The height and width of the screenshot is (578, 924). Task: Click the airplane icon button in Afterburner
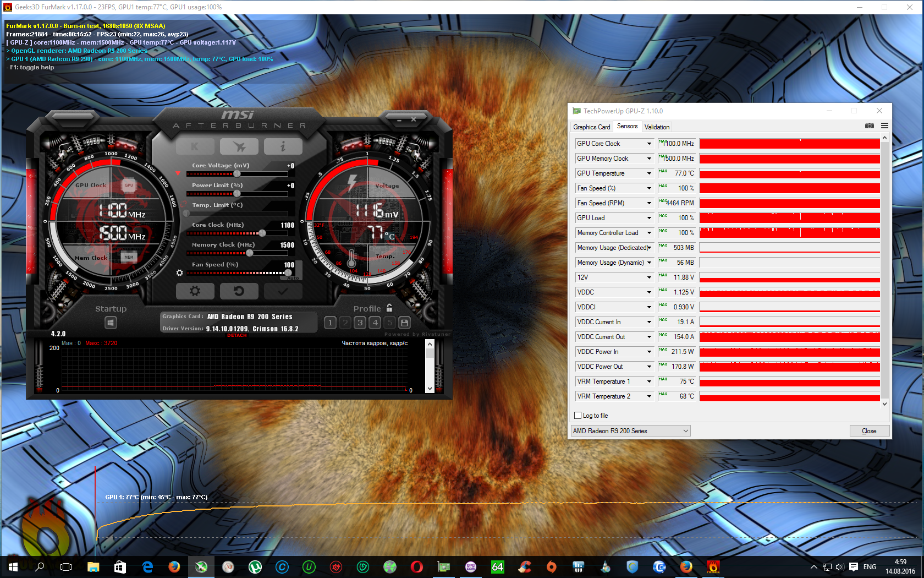tap(239, 146)
